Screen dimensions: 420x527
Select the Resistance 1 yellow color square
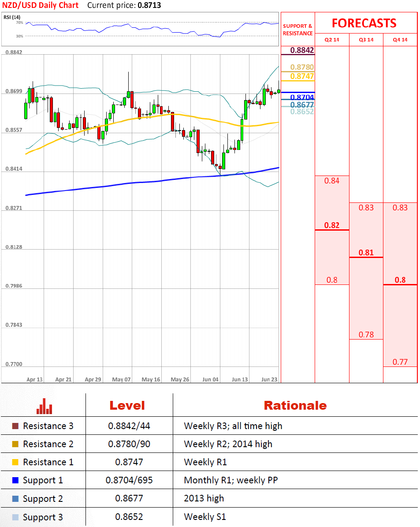coord(15,462)
